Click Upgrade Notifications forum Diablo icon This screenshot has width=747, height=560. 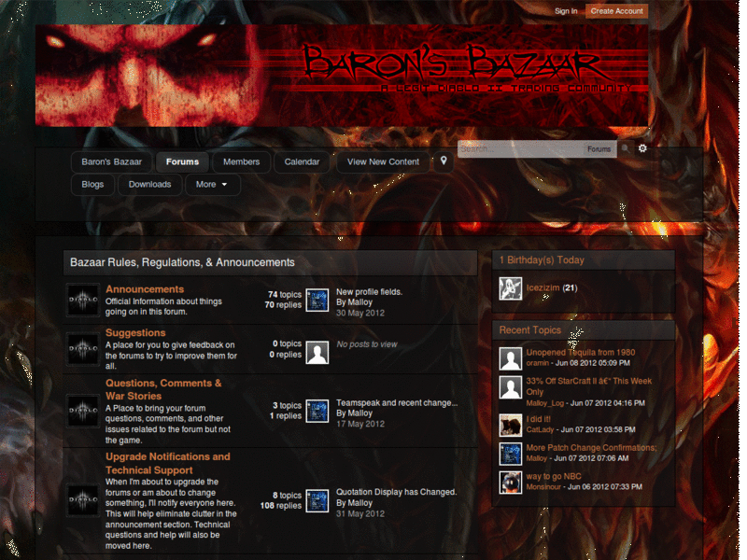pos(83,499)
